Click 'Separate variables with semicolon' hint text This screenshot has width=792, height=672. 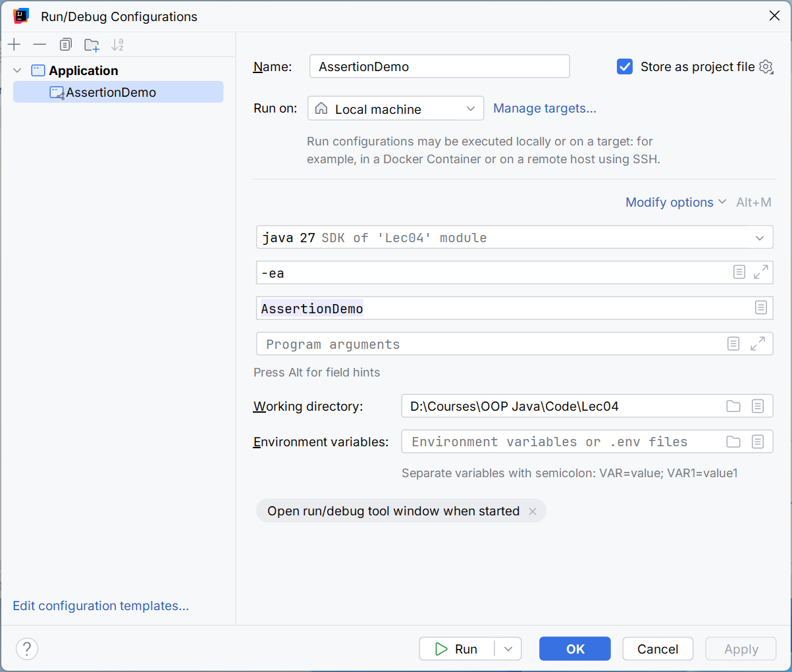click(x=569, y=473)
